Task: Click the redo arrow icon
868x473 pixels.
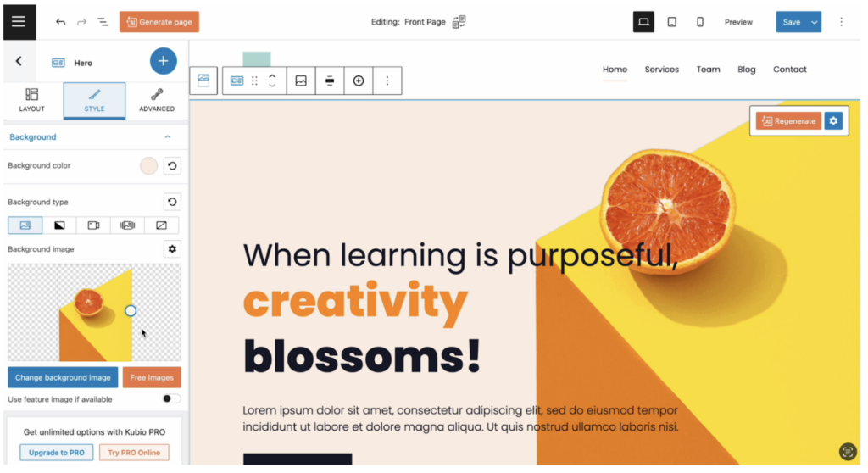Action: (x=81, y=22)
